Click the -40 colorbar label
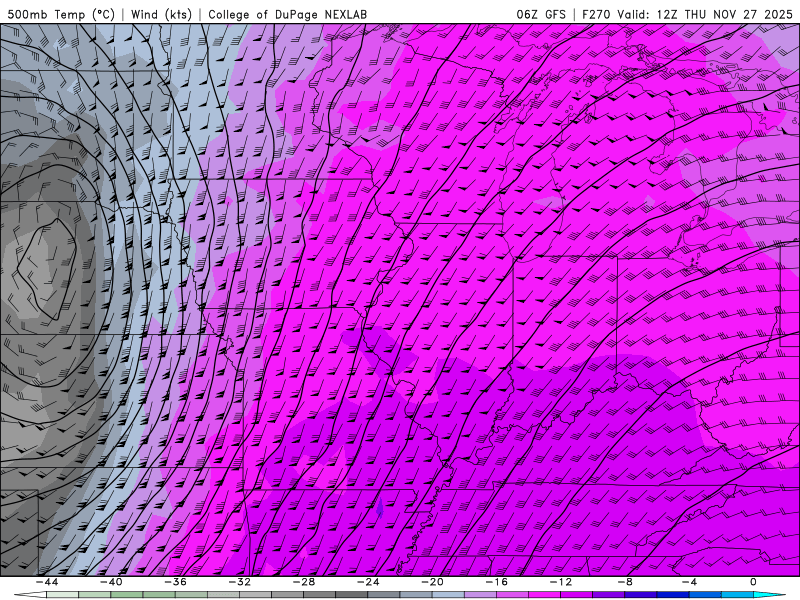 coord(111,582)
